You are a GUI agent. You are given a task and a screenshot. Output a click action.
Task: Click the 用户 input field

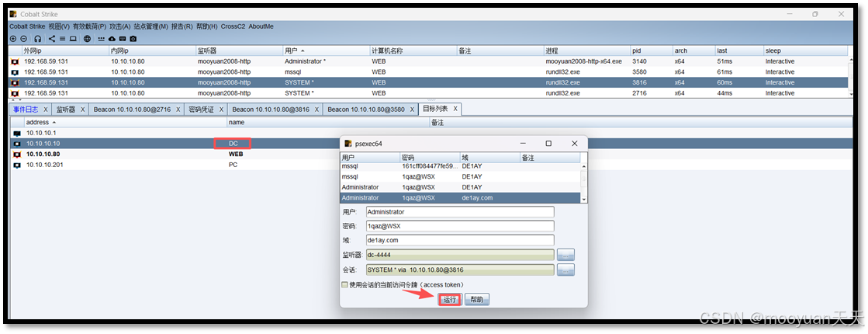[459, 211]
